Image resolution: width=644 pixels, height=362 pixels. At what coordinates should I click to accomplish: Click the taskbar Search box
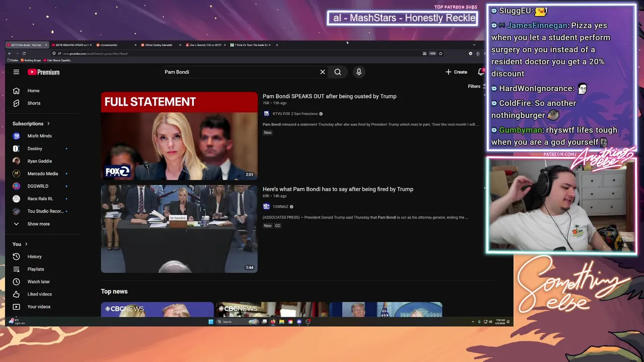click(238, 322)
